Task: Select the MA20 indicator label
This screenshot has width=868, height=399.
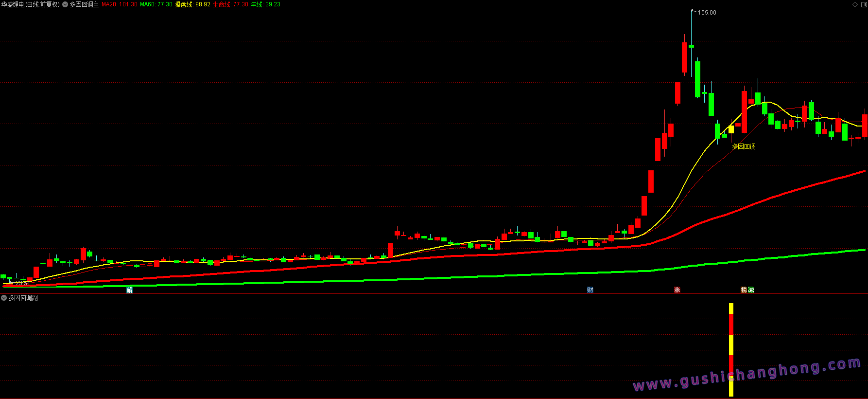Action: click(119, 4)
